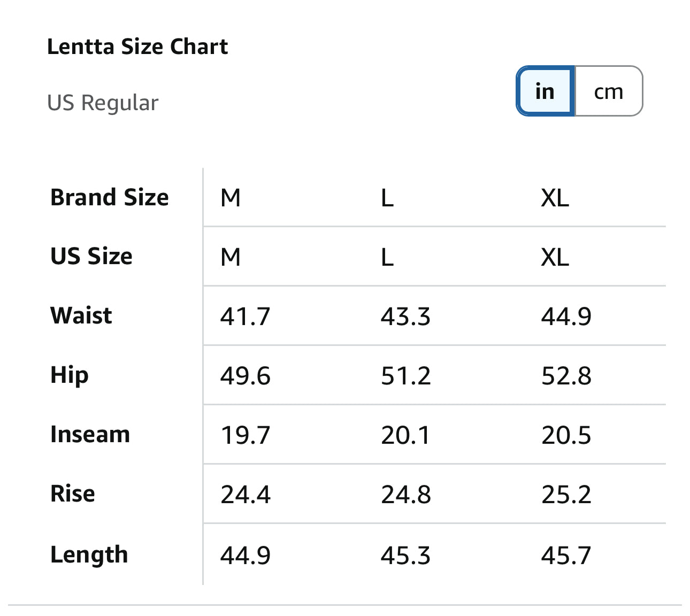
Task: Click the 52.8 hip value
Action: (566, 376)
